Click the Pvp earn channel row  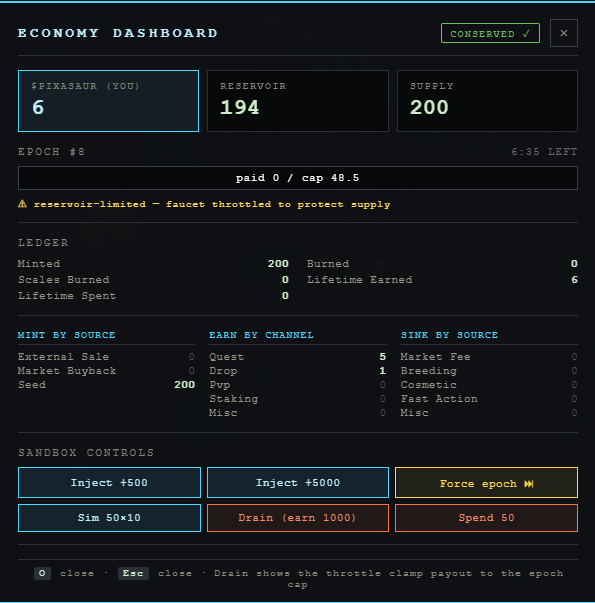[298, 385]
